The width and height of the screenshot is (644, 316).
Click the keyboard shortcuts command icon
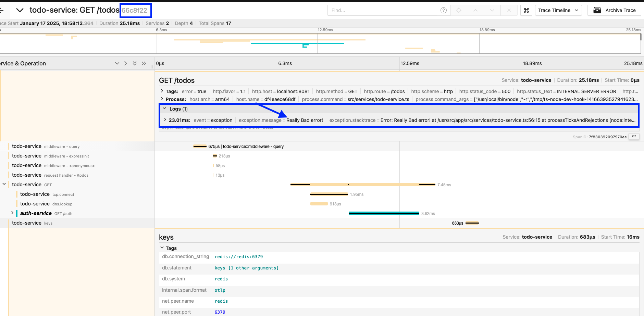click(x=526, y=10)
